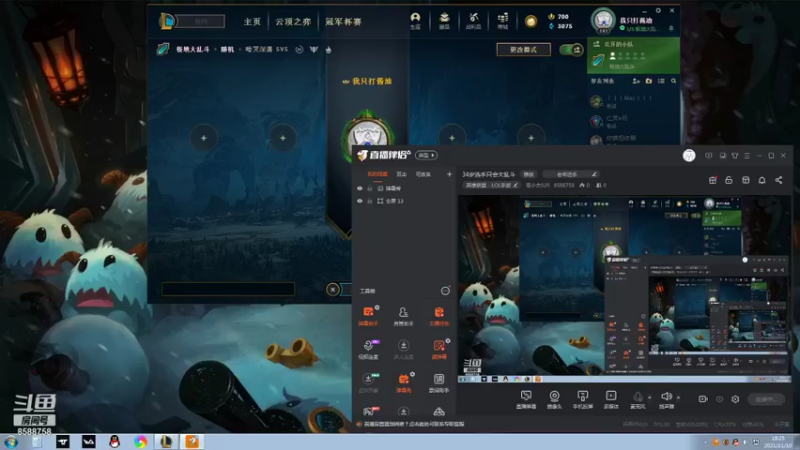Image resolution: width=800 pixels, height=450 pixels.
Task: Expand the microphone volume arrow
Action: 649,397
